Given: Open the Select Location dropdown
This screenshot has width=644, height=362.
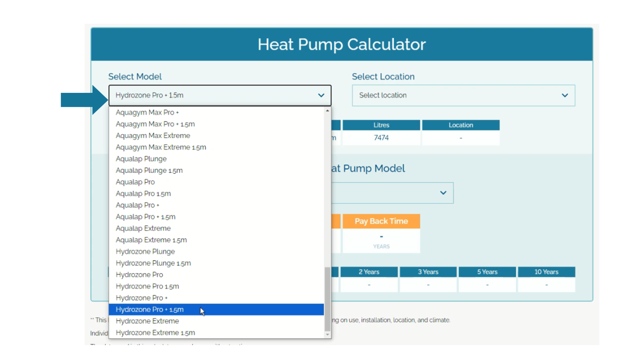Looking at the screenshot, I should coord(463,95).
